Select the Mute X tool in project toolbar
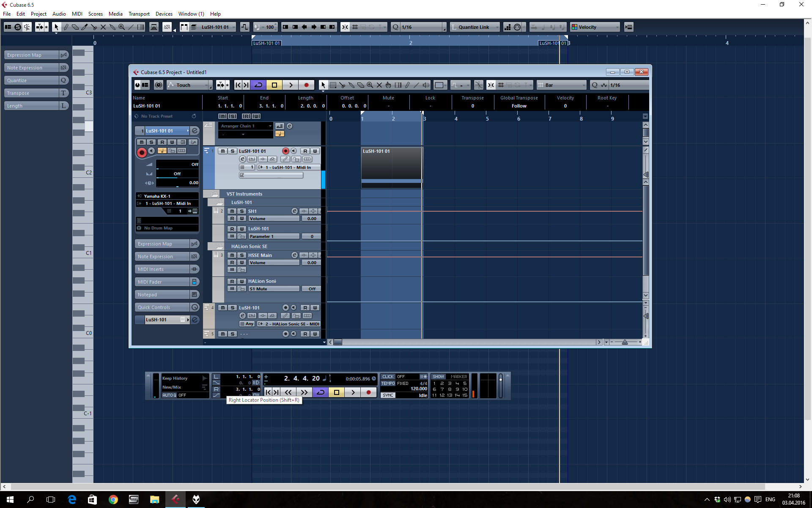The image size is (812, 508). pos(379,85)
